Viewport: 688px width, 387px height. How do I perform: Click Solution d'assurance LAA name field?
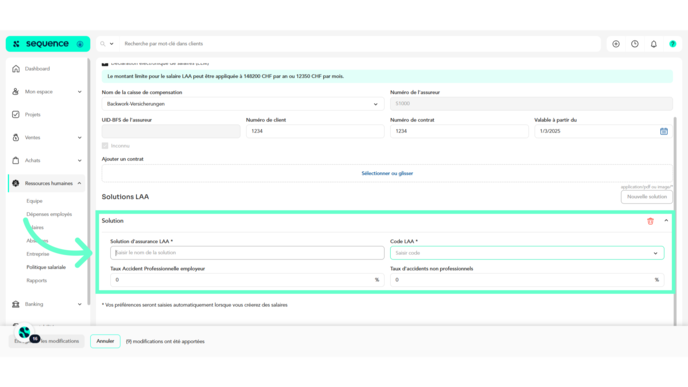(x=247, y=253)
